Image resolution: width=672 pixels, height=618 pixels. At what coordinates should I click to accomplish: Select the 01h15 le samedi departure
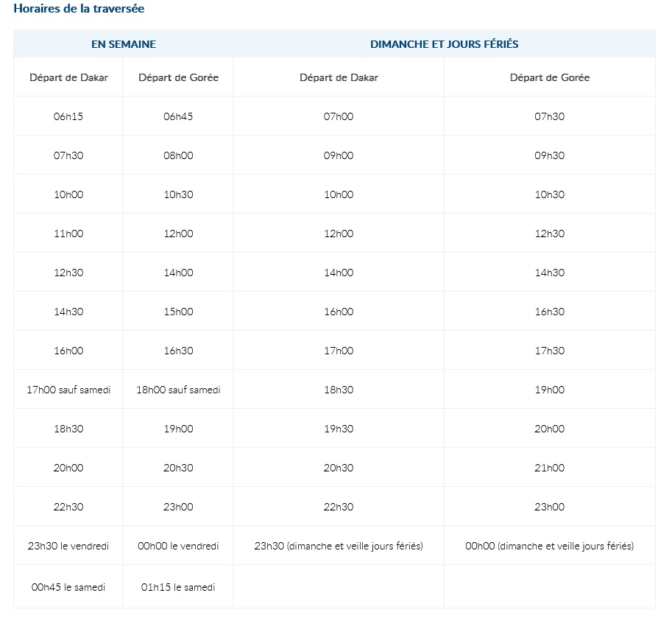[178, 586]
